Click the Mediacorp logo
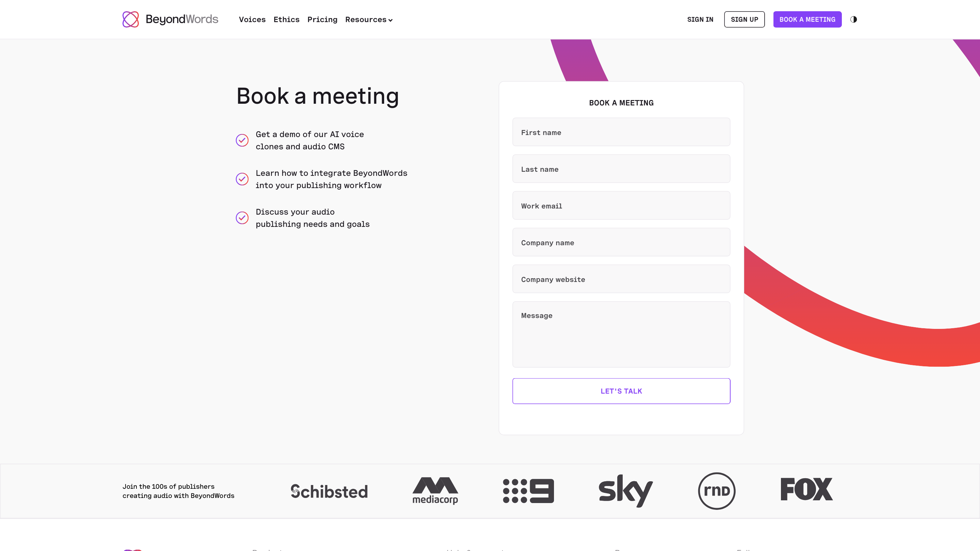Screen dimensions: 980x551 click(435, 490)
